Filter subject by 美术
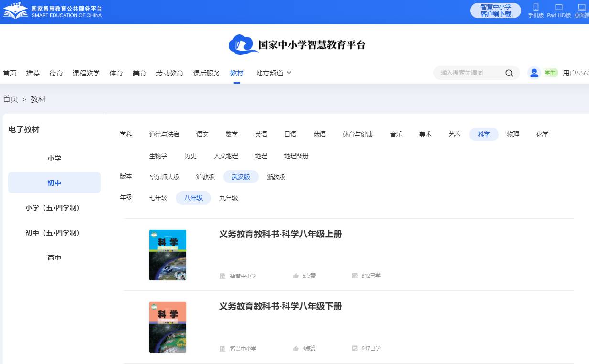 pyautogui.click(x=425, y=134)
